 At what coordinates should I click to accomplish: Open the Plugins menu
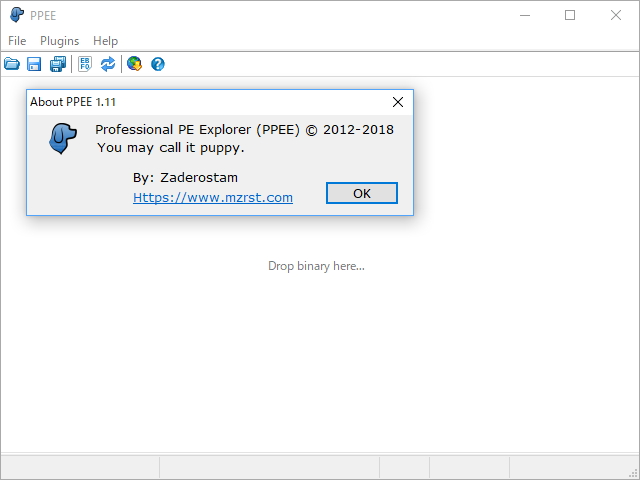[x=60, y=41]
